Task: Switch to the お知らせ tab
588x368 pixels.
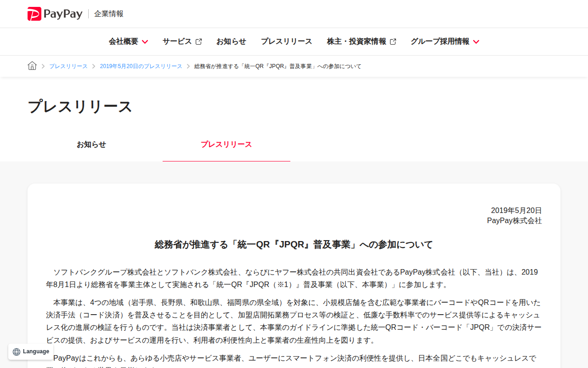Action: [x=91, y=144]
